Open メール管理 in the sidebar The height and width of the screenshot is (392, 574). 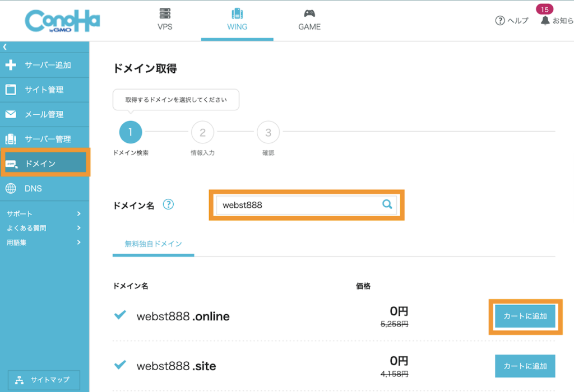tap(45, 114)
